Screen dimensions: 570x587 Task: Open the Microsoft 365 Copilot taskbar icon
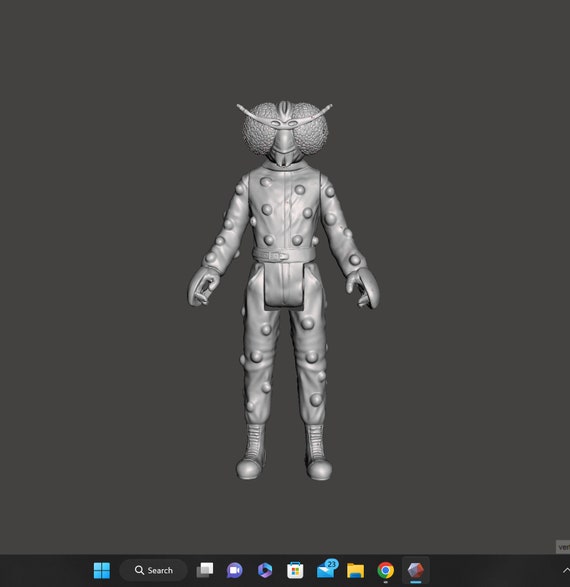click(x=265, y=571)
